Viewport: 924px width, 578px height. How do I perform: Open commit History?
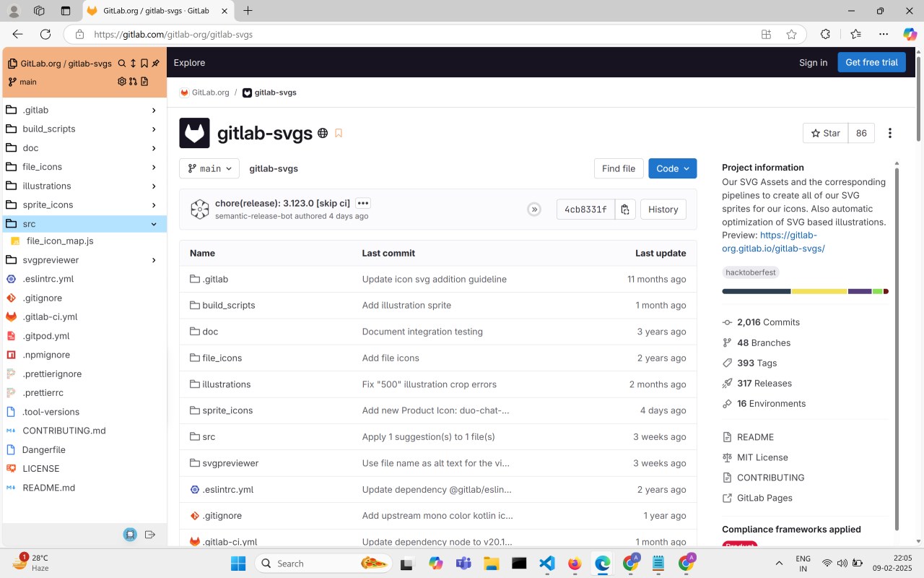click(x=663, y=210)
